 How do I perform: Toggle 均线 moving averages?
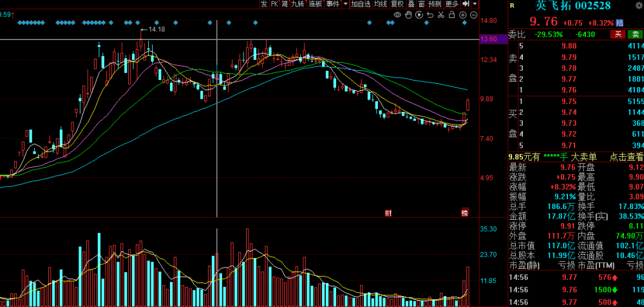click(381, 4)
